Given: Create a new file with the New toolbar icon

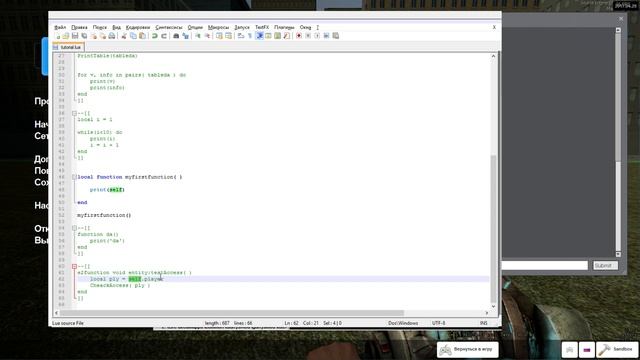Looking at the screenshot, I should point(58,36).
